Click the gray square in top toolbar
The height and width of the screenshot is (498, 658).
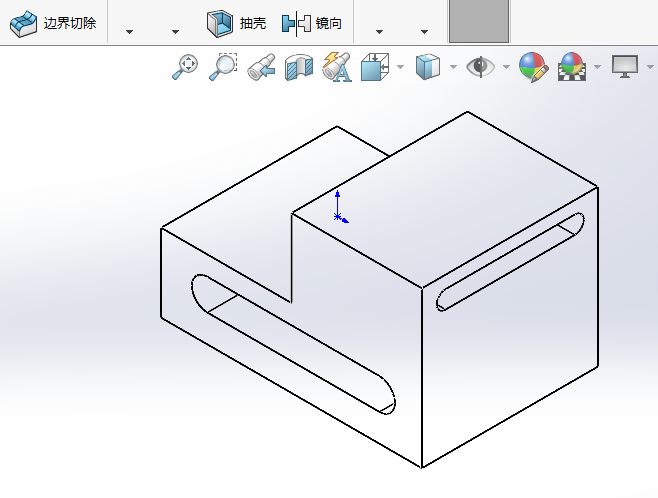point(478,21)
